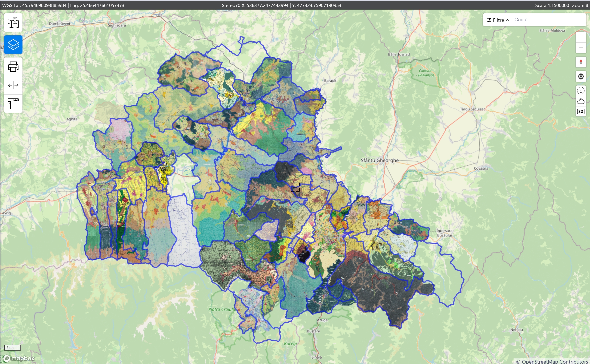Click the Sfântu Gheorghe city label
Image resolution: width=590 pixels, height=364 pixels.
(x=380, y=160)
